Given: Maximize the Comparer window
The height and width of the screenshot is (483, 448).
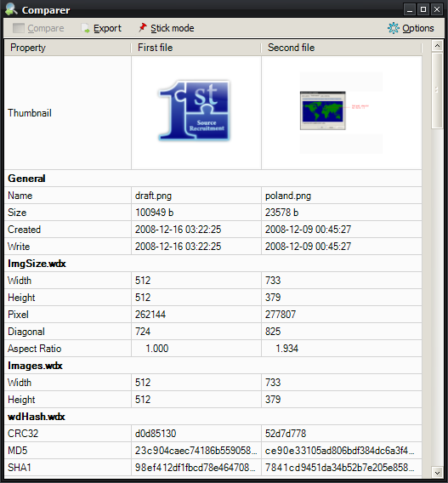Looking at the screenshot, I should click(x=423, y=9).
